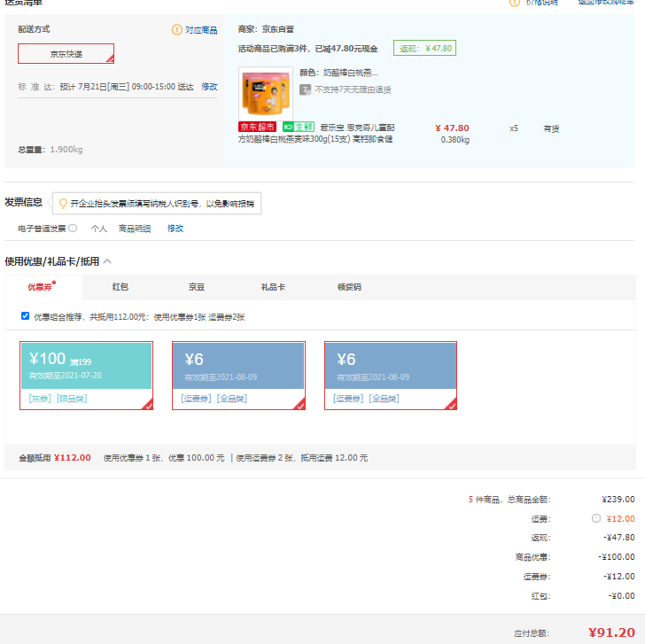The height and width of the screenshot is (644, 645).
Task: Open the oatmeal product thumbnail
Action: (x=266, y=94)
